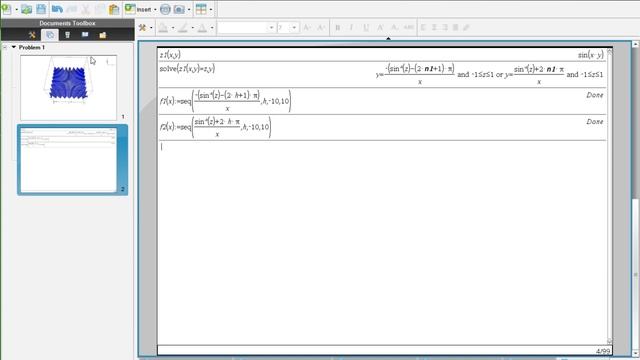Click the Copy icon
The image size is (640, 360).
[100, 9]
